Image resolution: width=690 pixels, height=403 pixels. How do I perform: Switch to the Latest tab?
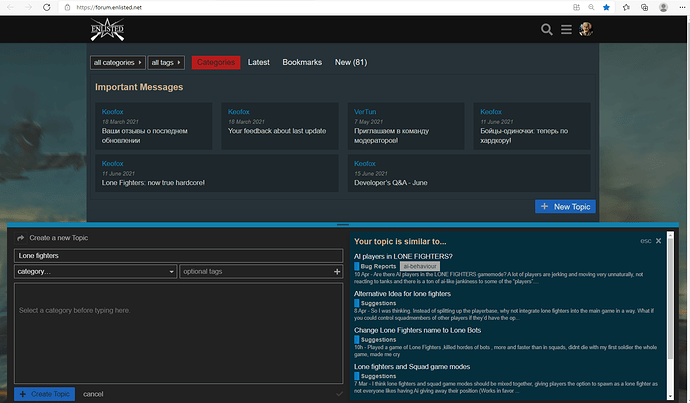[258, 62]
